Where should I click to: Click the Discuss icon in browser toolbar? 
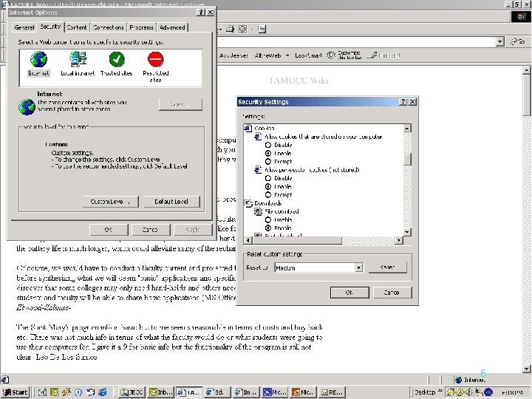262,29
